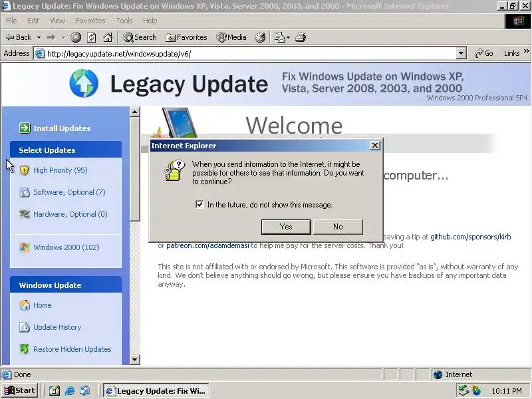Launch Outlook Express from Quick Launch
The height and width of the screenshot is (399, 532).
(85, 391)
